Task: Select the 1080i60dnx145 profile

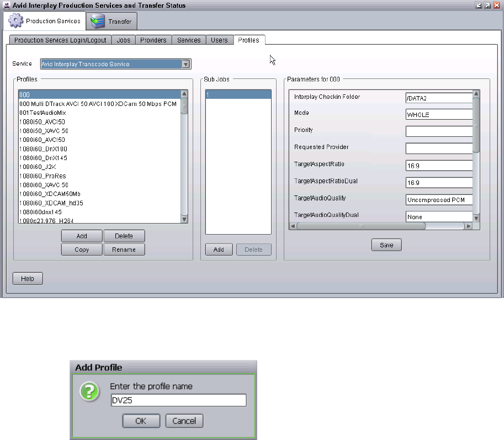Action: tap(100, 212)
